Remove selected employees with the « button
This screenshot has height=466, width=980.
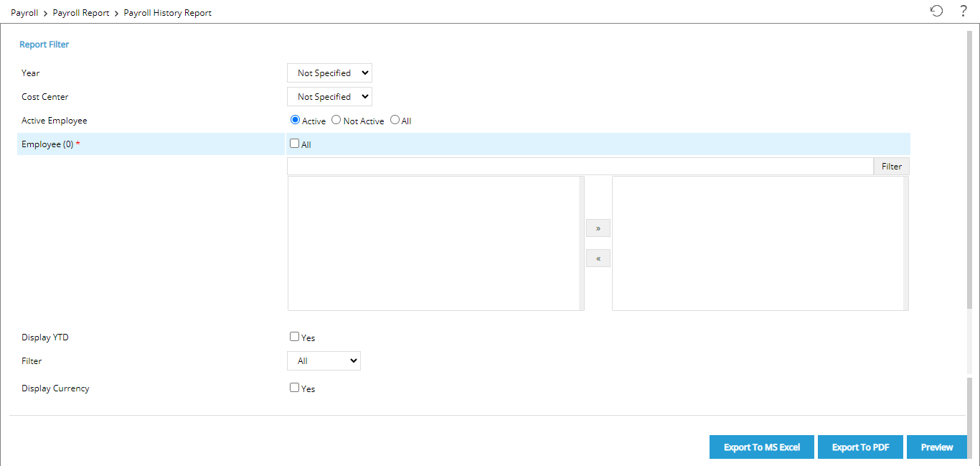pos(598,258)
